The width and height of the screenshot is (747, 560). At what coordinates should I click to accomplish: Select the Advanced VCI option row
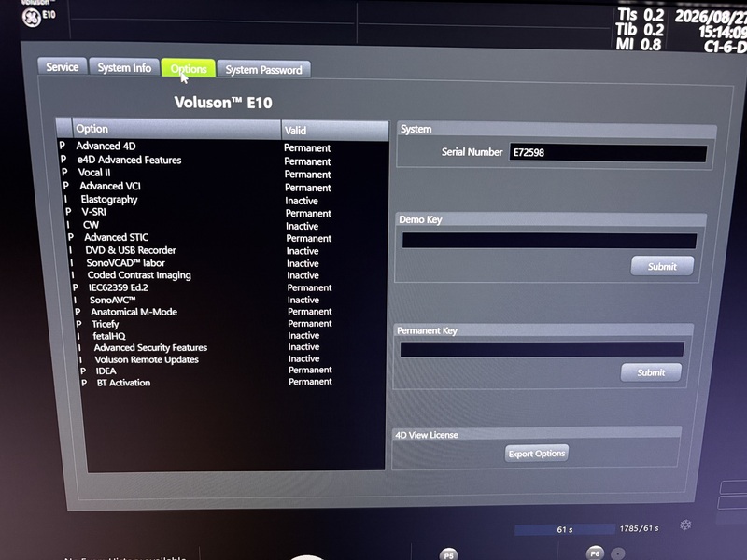(x=224, y=187)
